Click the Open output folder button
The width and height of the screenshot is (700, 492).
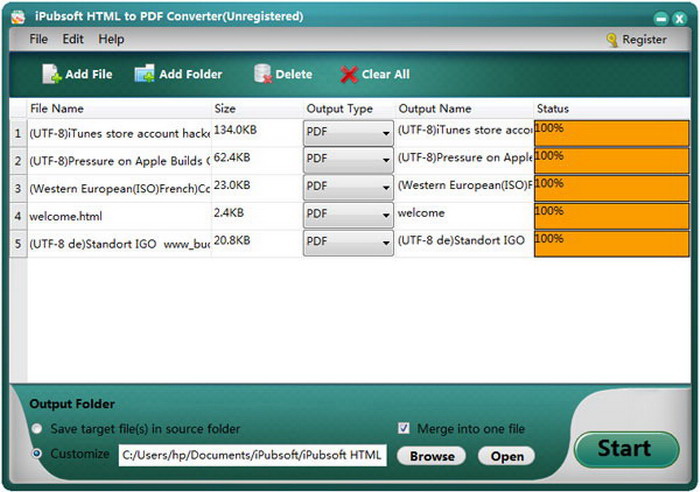click(x=507, y=456)
